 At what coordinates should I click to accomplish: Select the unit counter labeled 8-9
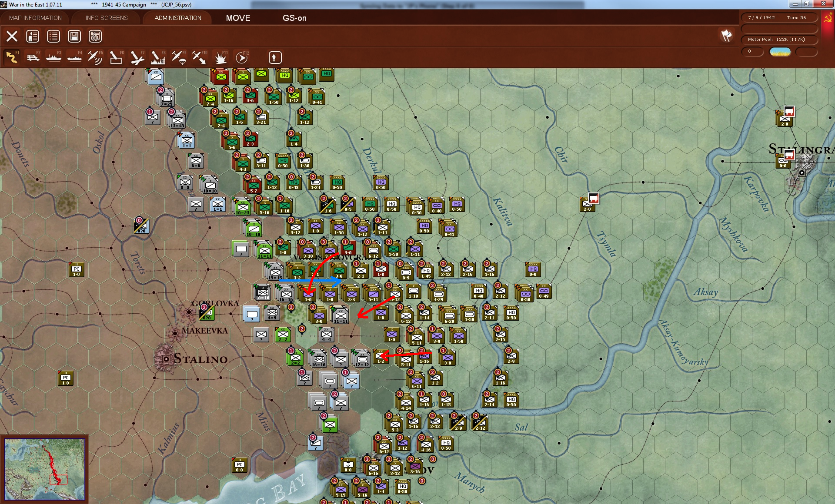click(x=405, y=272)
